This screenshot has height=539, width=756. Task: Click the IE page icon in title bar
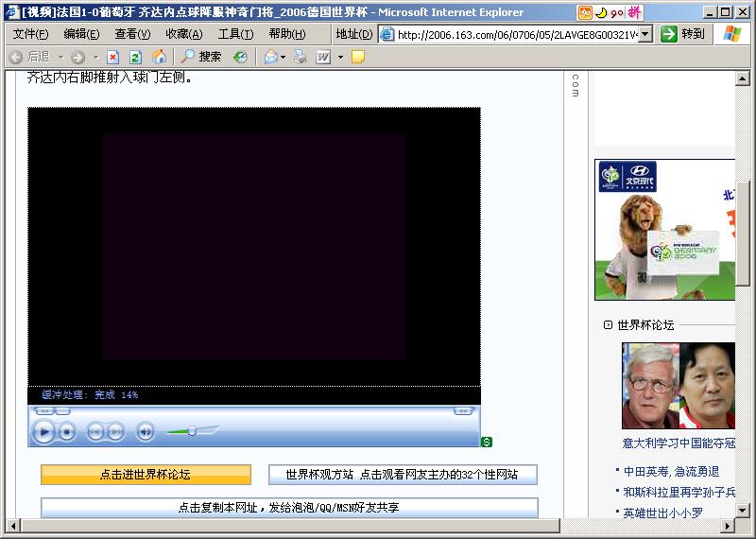click(x=12, y=12)
